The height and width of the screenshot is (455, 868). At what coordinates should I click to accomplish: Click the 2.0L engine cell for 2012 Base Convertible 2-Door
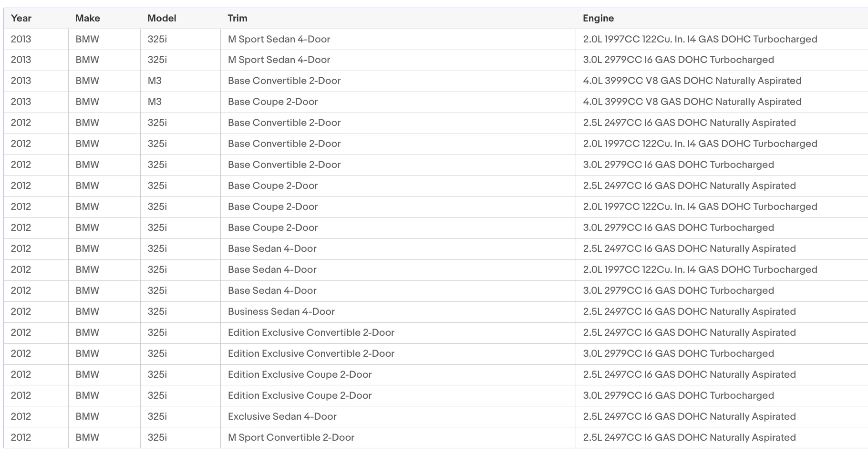pos(722,144)
